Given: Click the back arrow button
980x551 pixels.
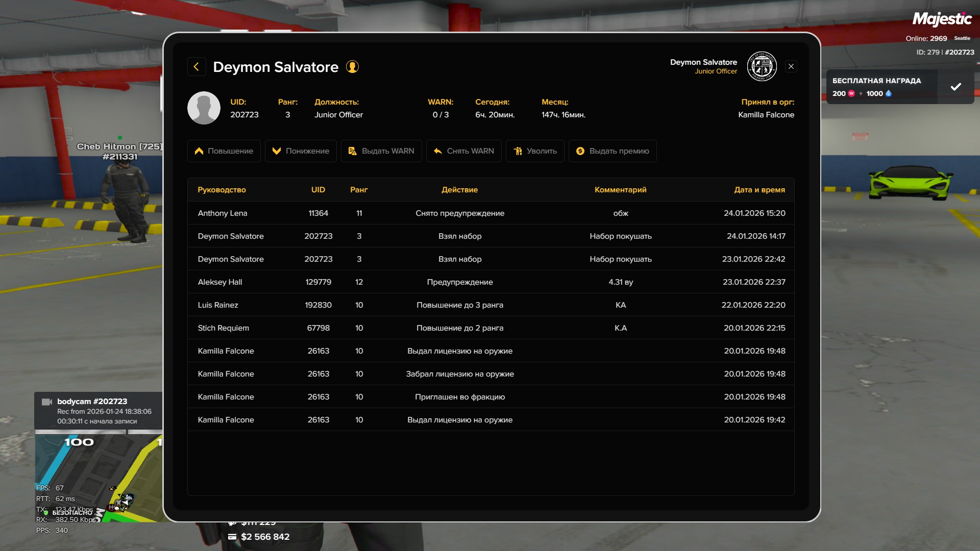Looking at the screenshot, I should [x=197, y=67].
